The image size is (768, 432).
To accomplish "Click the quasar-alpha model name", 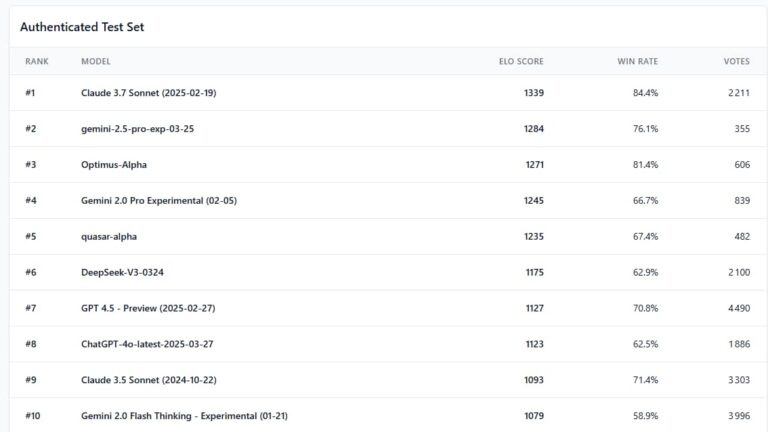I will point(109,237).
